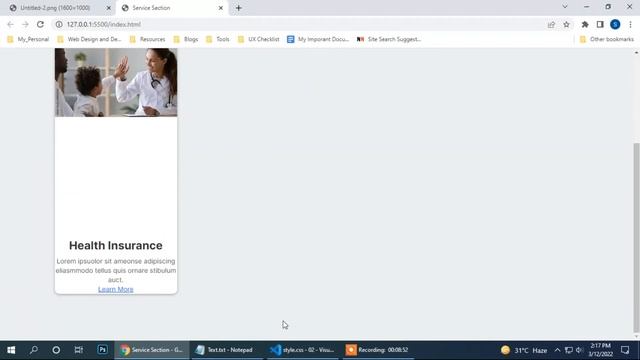Viewport: 640px width, 360px height.
Task: Open the My_Personal bookmark folder
Action: 28,39
